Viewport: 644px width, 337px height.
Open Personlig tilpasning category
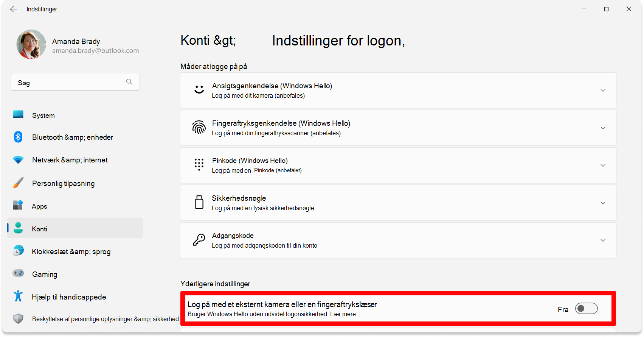pos(64,184)
